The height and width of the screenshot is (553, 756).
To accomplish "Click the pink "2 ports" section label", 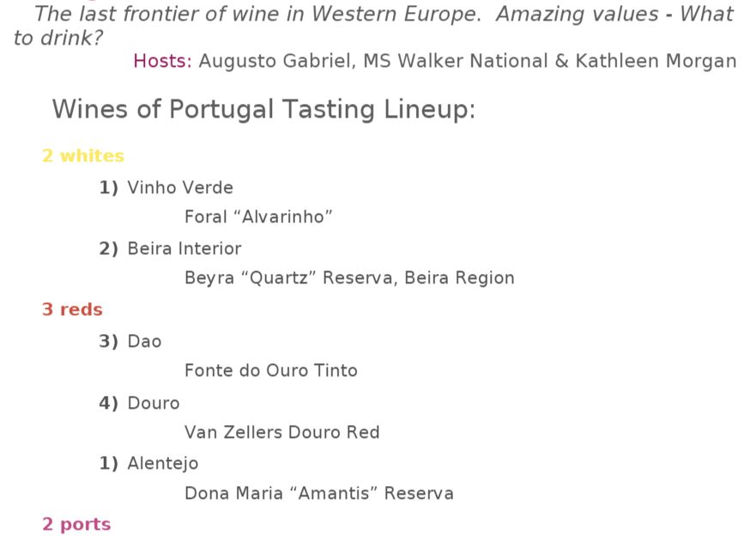I will [76, 525].
